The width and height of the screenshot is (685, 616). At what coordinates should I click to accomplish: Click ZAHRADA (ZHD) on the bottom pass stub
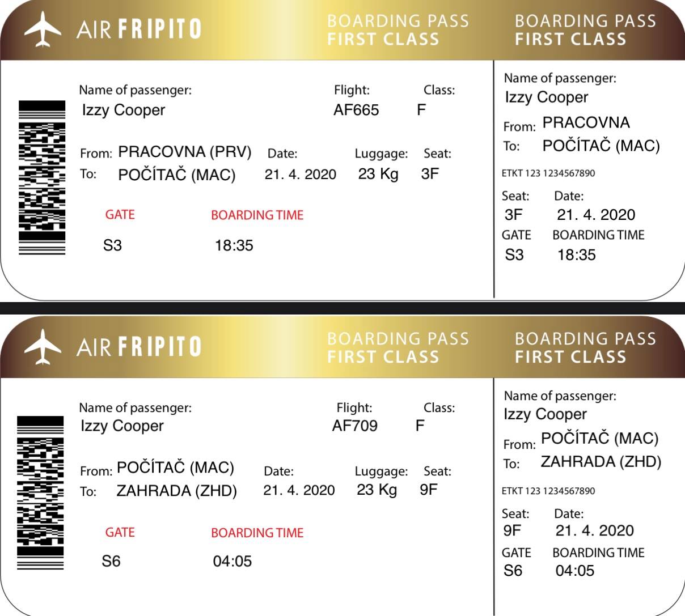pos(601,462)
